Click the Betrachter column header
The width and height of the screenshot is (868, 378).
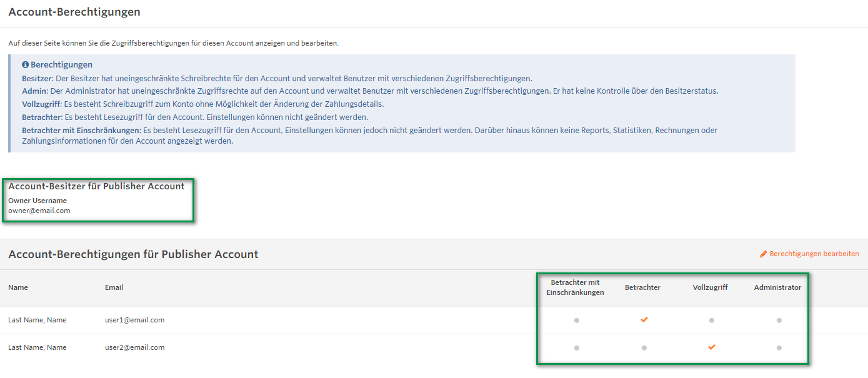(x=642, y=287)
